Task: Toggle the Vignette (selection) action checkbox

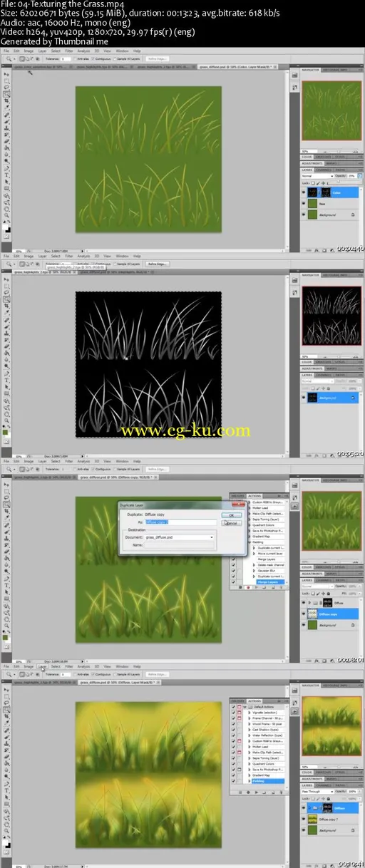Action: (233, 713)
